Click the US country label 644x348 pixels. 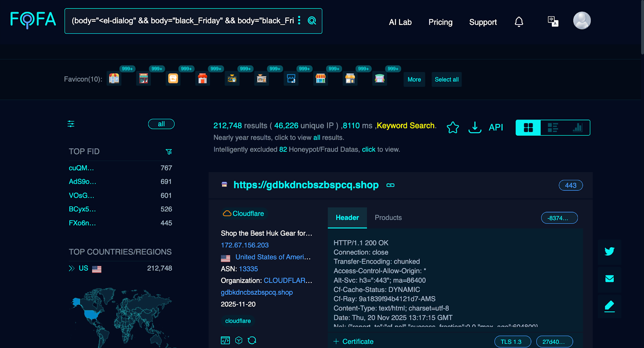(x=83, y=268)
